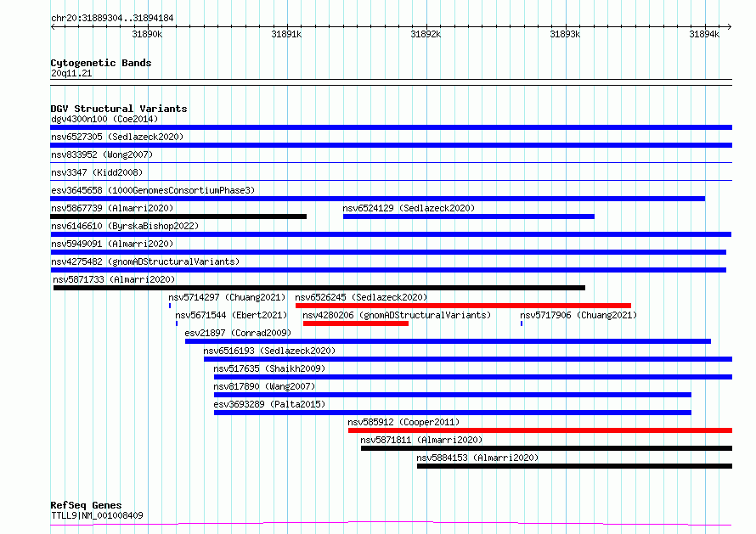Click the 31892k ruler tick label
This screenshot has height=534, width=756.
[426, 34]
